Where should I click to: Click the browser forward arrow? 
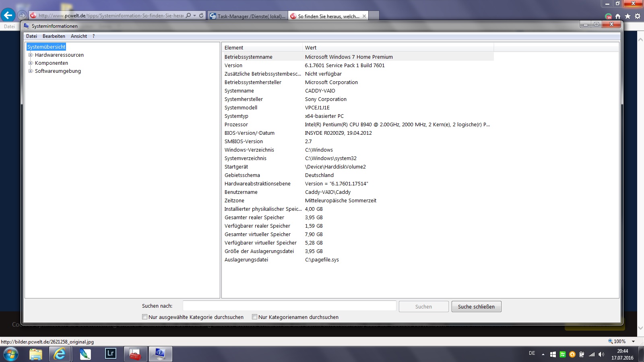click(22, 16)
